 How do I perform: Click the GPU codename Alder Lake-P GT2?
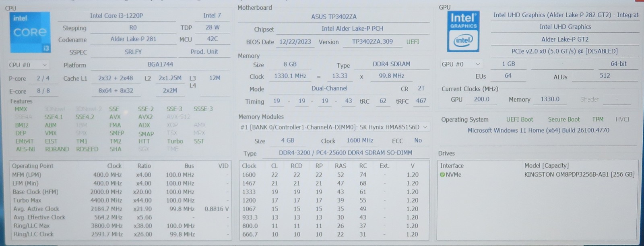coord(565,39)
